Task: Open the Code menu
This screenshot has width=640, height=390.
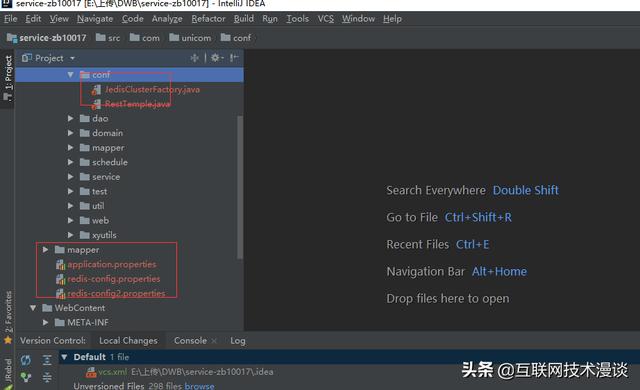Action: tap(133, 19)
